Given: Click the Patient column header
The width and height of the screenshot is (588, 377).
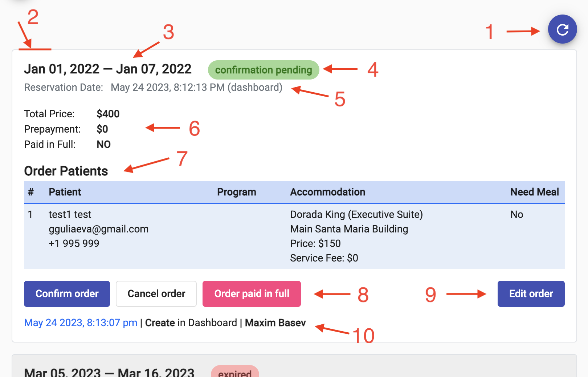Looking at the screenshot, I should coord(65,192).
